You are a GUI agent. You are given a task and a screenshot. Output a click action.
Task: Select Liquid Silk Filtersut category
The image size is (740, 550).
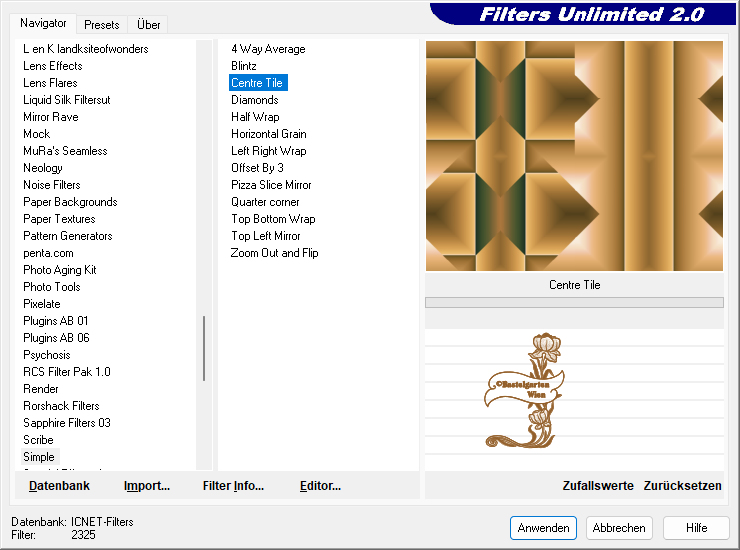pyautogui.click(x=67, y=100)
